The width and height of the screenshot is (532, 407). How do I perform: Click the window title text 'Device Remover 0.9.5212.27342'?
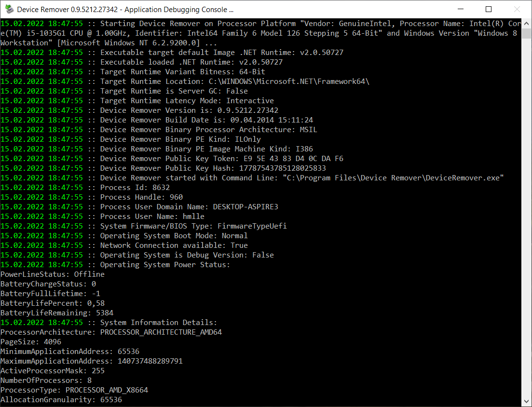click(x=67, y=10)
